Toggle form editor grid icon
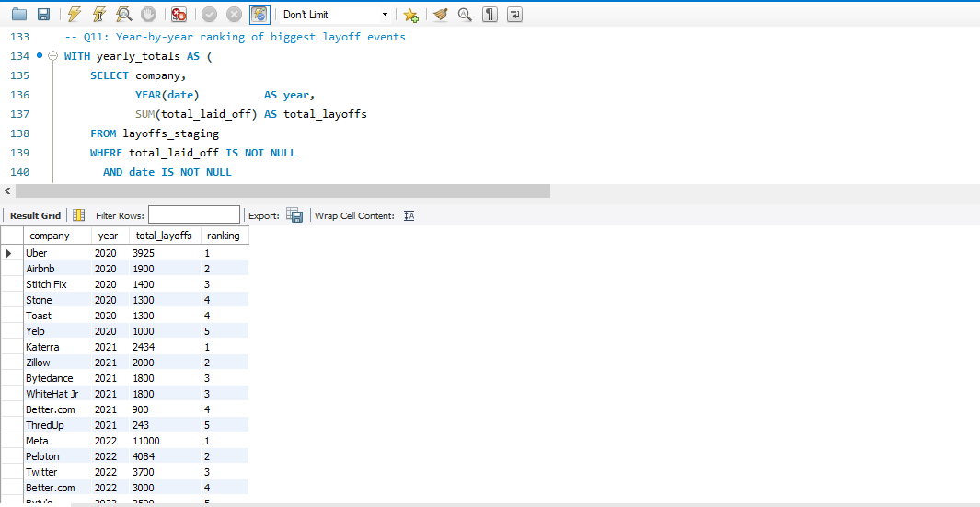The width and height of the screenshot is (980, 507). click(x=79, y=215)
